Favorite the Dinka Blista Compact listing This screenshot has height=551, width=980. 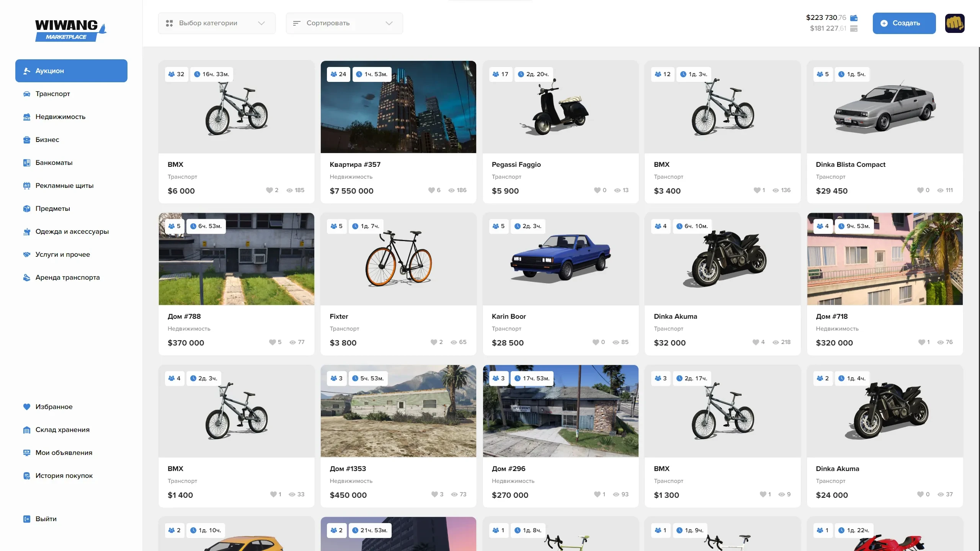[x=920, y=190]
